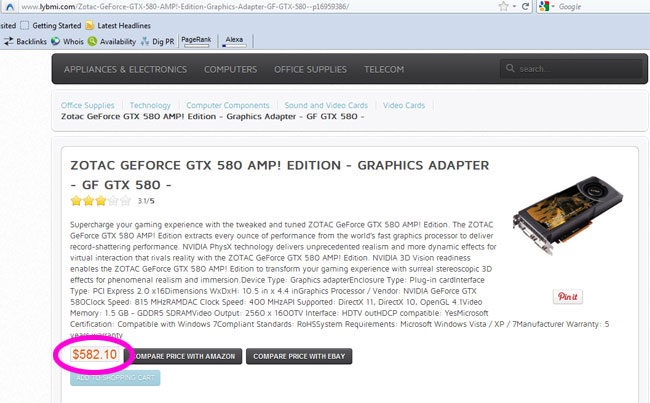Open the Office Supplies menu
The image size is (650, 403).
[x=310, y=69]
